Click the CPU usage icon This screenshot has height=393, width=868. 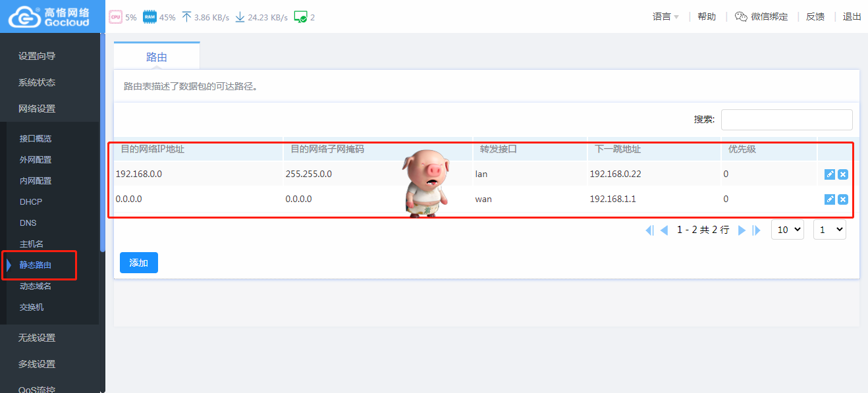coord(116,17)
